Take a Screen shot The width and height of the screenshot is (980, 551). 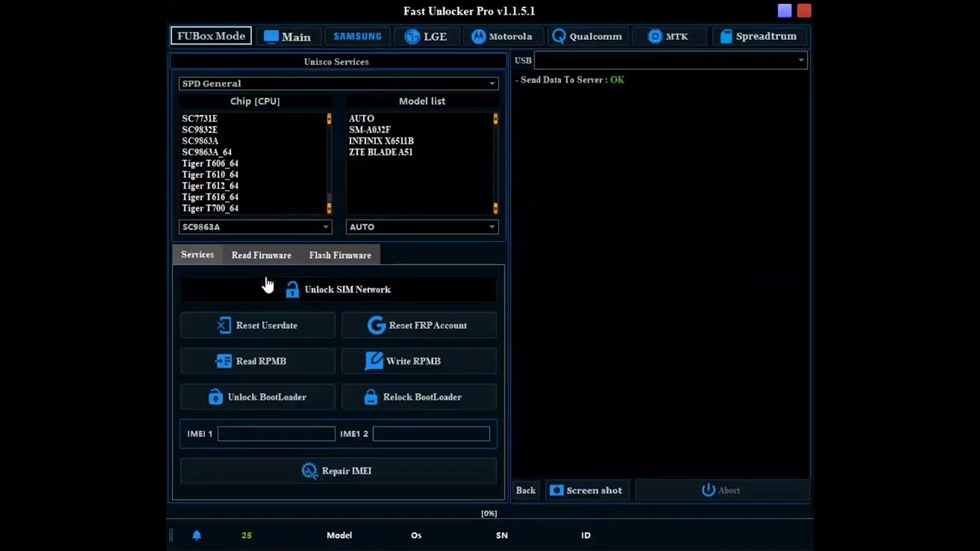(587, 491)
